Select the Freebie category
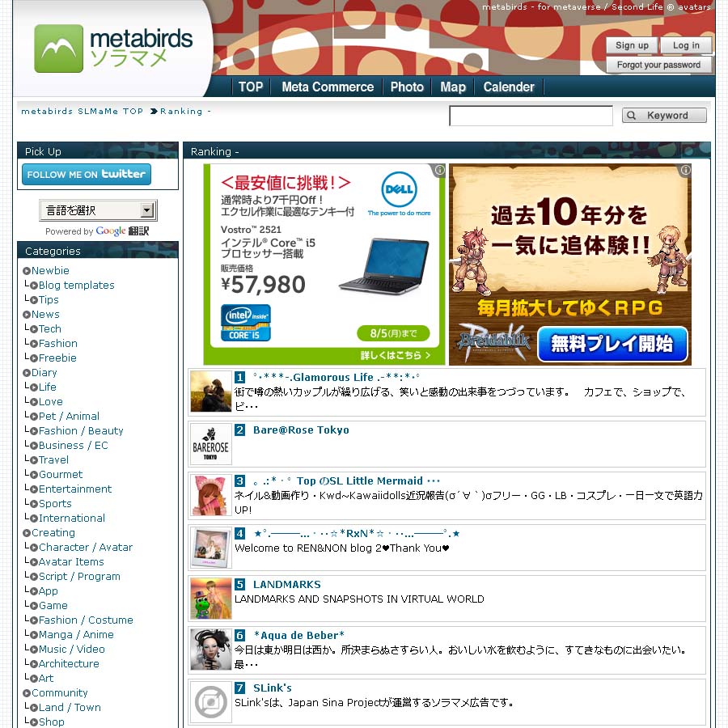 pos(57,358)
